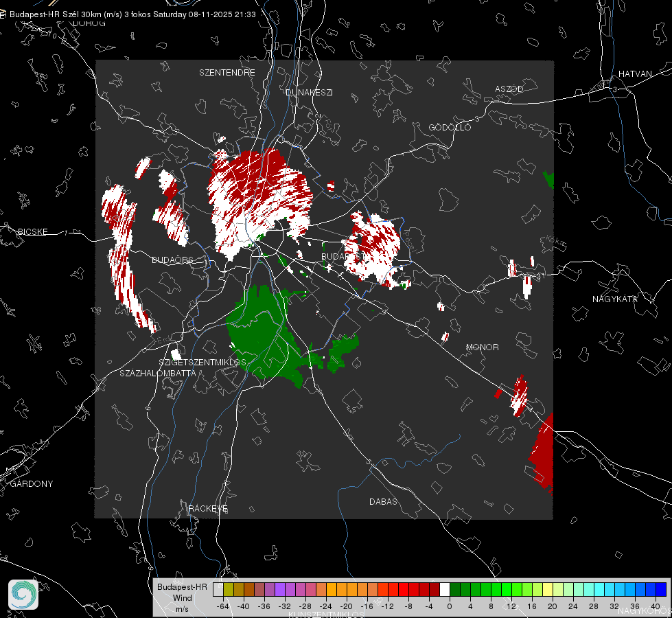Click the swirl weather service logo

(x=23, y=595)
